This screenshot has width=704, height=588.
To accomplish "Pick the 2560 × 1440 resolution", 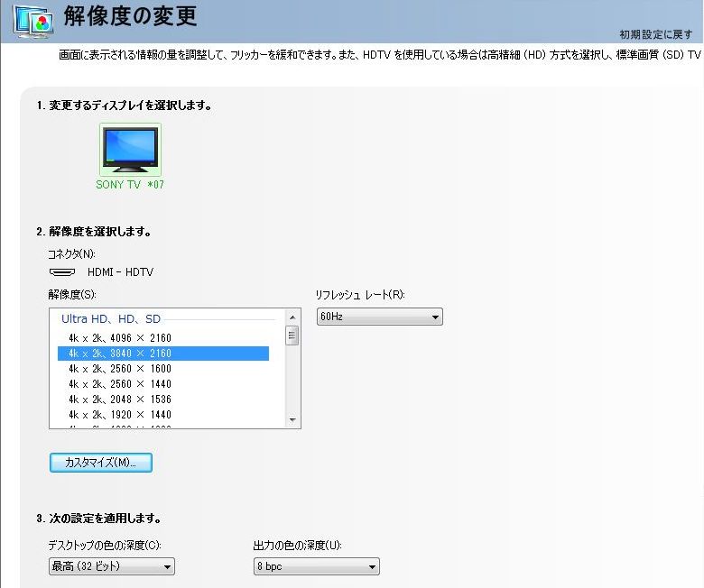I will (x=120, y=384).
